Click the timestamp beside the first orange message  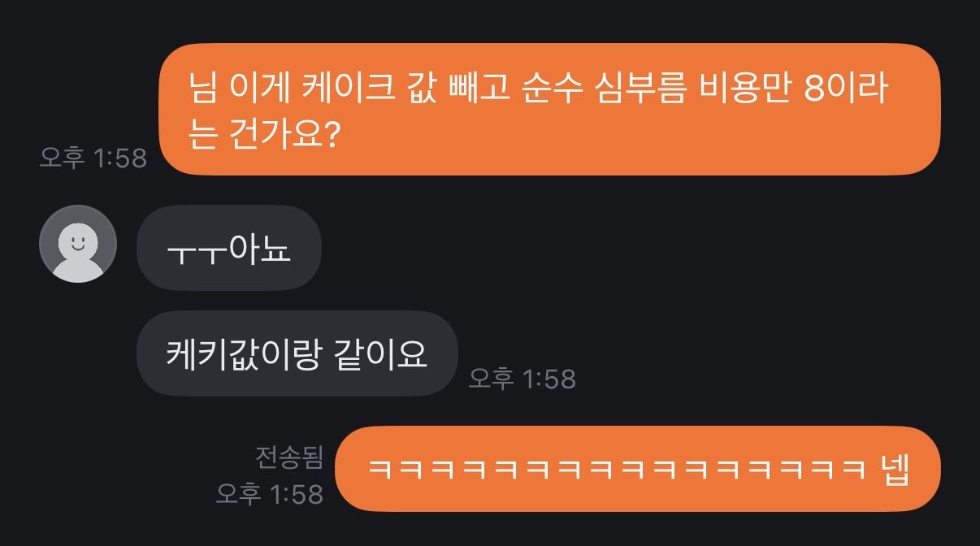93,158
